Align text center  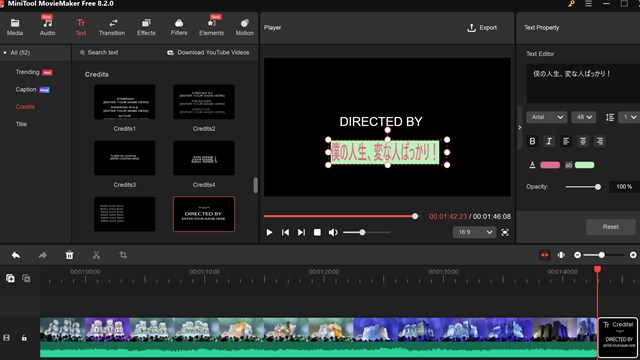[583, 141]
